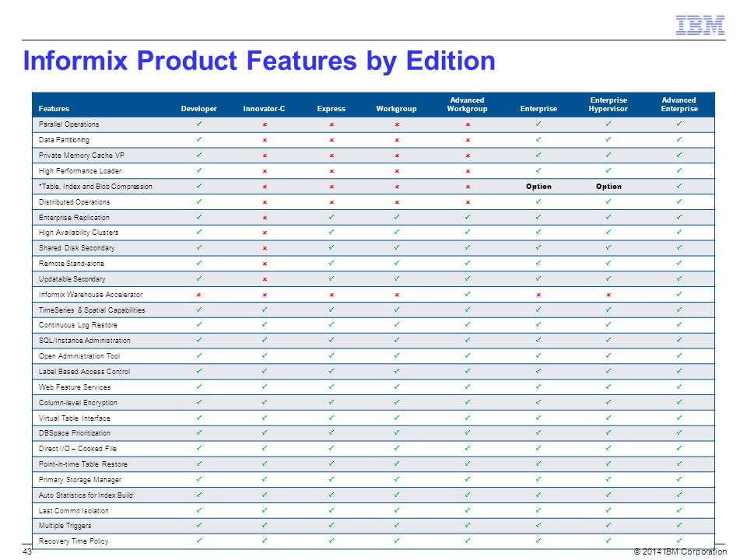
Task: Click High Performance Loader cross under Advanced Workgroup
Action: [468, 171]
